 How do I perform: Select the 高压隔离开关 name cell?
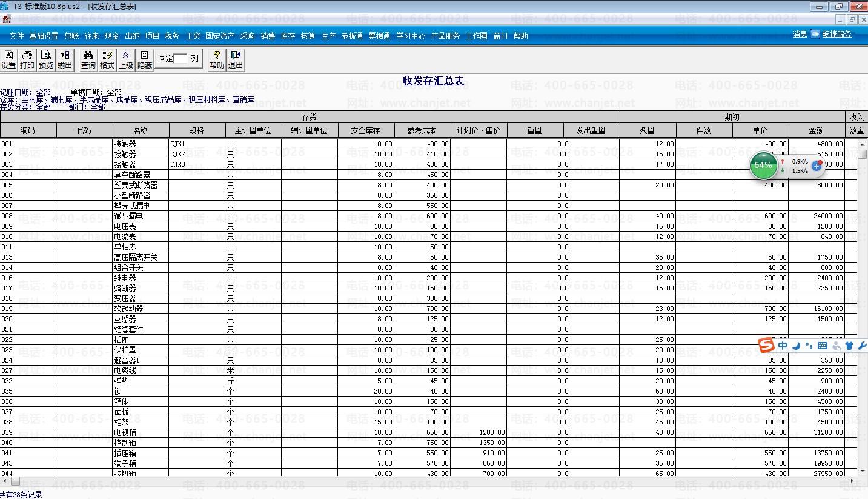coord(141,257)
